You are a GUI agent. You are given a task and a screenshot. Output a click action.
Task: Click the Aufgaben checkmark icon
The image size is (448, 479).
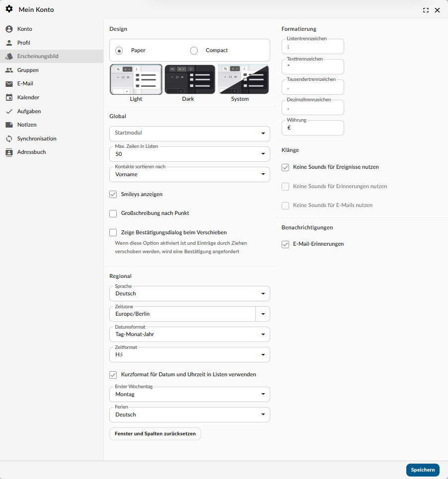coord(9,111)
